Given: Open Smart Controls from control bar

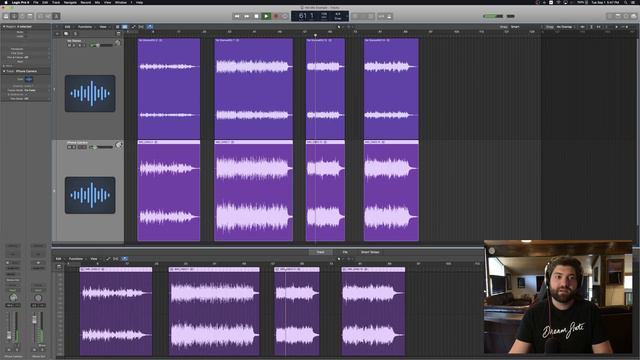Looking at the screenshot, I should tap(40, 16).
